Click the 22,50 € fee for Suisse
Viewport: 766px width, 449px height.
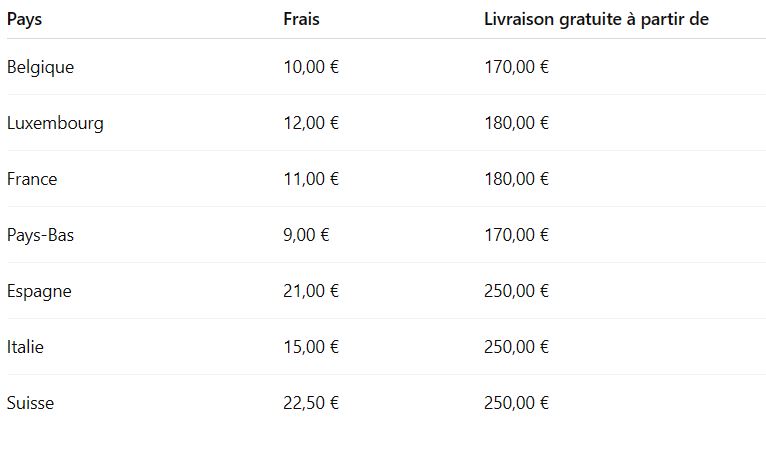click(x=311, y=403)
